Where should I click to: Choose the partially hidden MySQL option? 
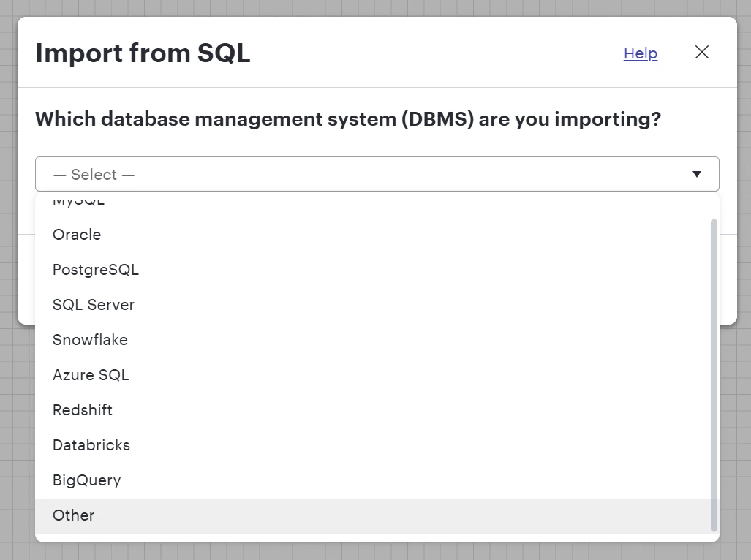(x=79, y=200)
